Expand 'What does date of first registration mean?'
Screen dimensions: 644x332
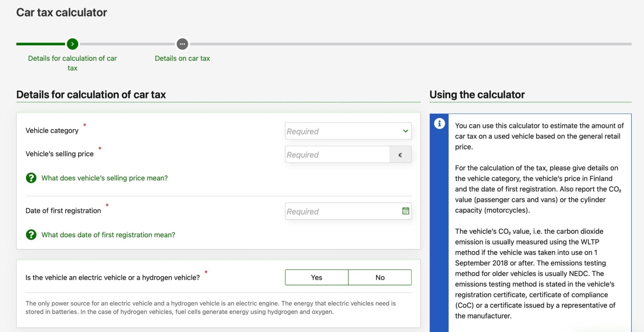[108, 235]
